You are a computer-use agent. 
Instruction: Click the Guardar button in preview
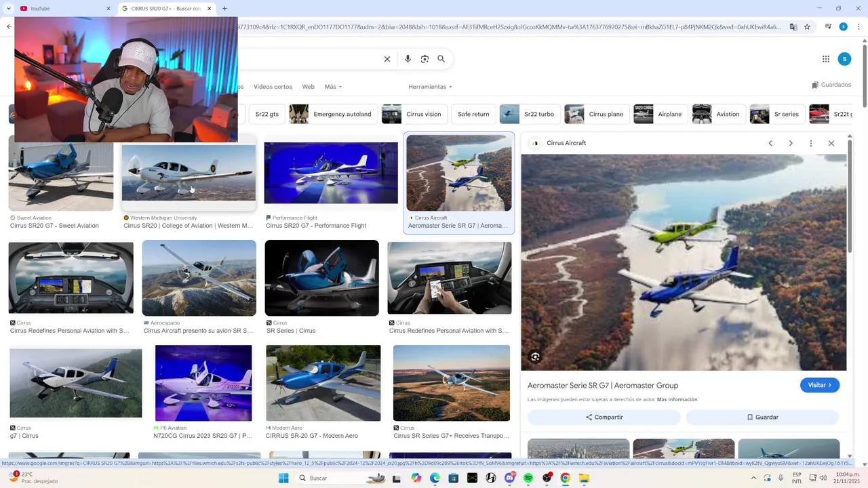pos(762,417)
